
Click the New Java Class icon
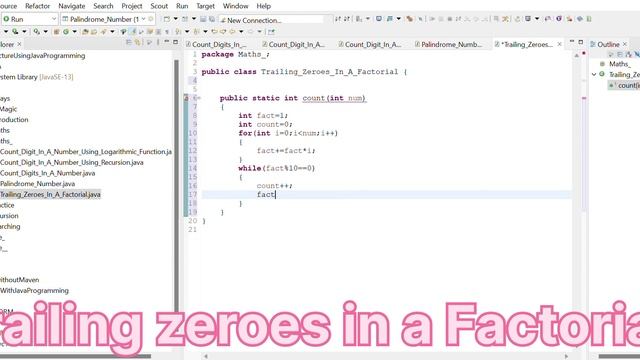pos(65,31)
